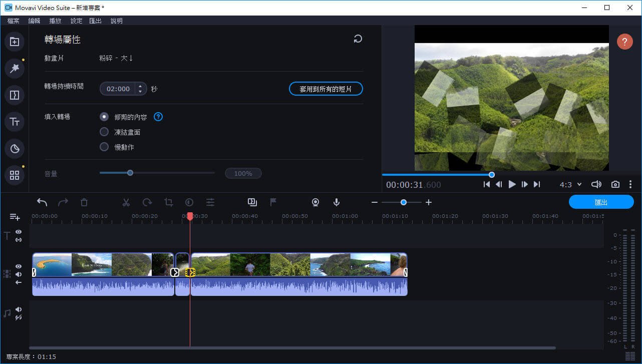Mute the video track audio
The width and height of the screenshot is (642, 364).
pos(19,274)
